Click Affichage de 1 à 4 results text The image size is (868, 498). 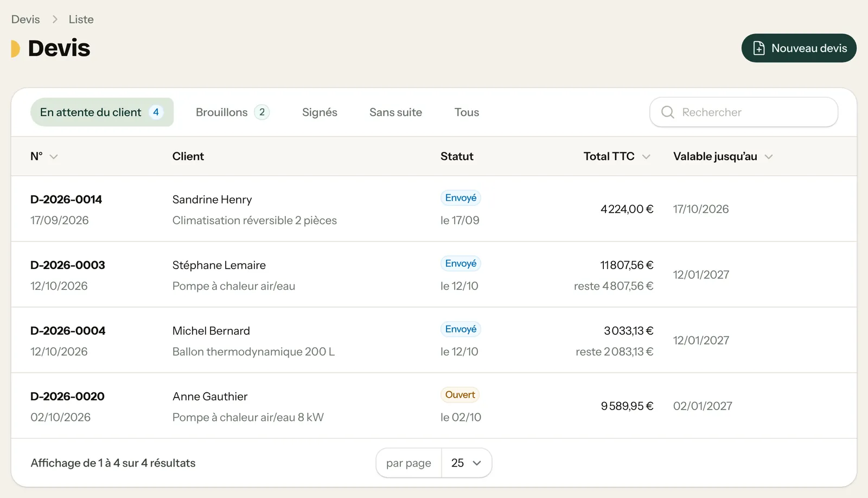tap(113, 463)
